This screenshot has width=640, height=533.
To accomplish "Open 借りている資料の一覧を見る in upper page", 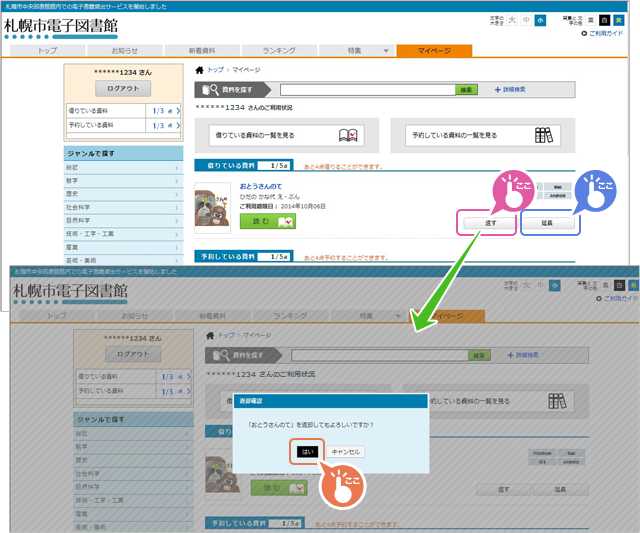I will click(x=287, y=135).
